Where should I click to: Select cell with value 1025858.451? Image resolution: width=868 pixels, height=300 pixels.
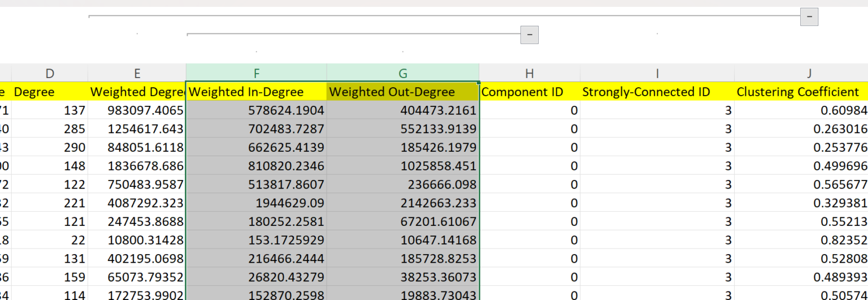[403, 166]
